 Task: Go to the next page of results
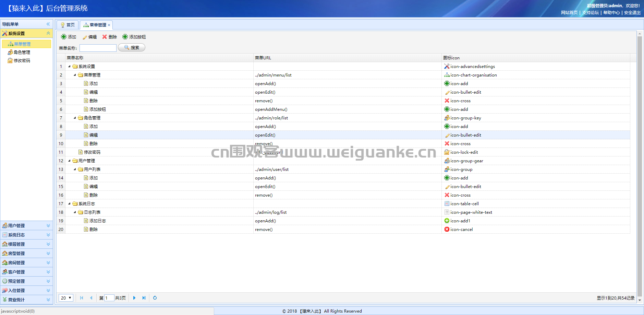pos(134,298)
